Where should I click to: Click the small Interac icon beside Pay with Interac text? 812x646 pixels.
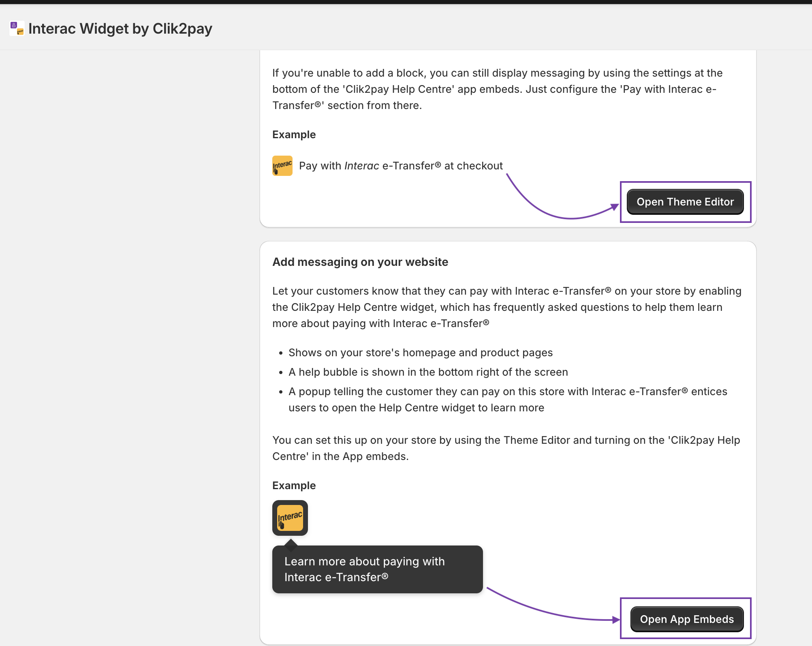[x=282, y=166]
